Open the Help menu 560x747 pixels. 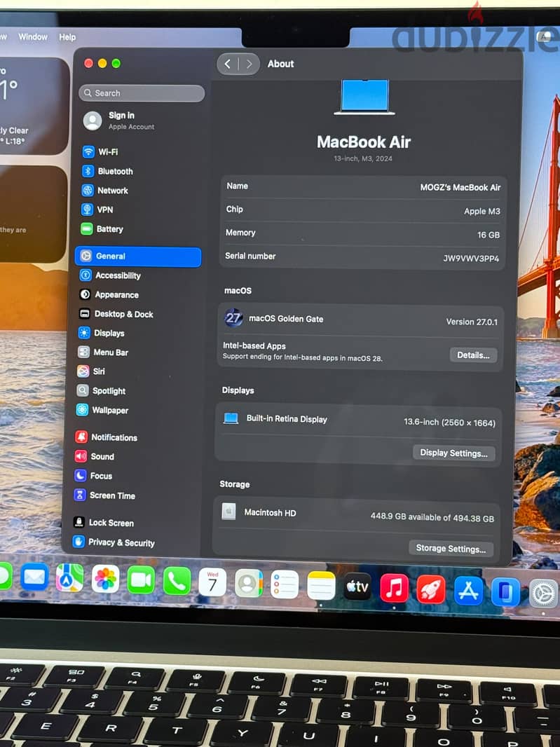point(67,37)
